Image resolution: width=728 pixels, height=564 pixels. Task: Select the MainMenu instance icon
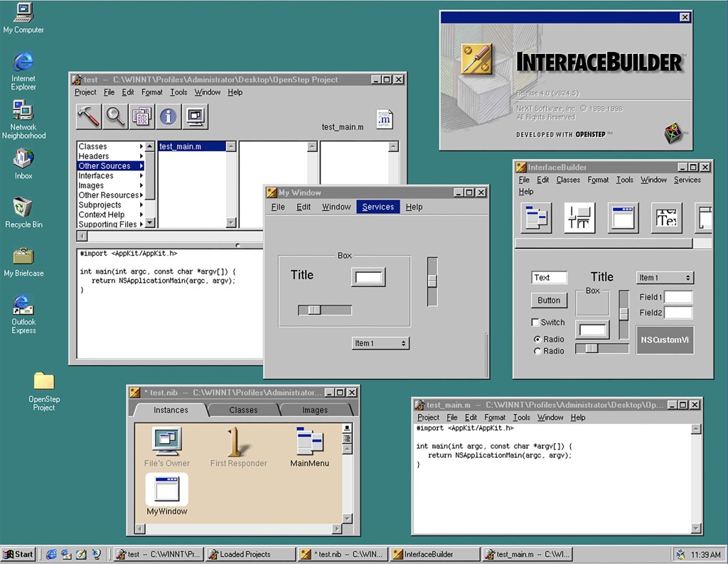[310, 441]
